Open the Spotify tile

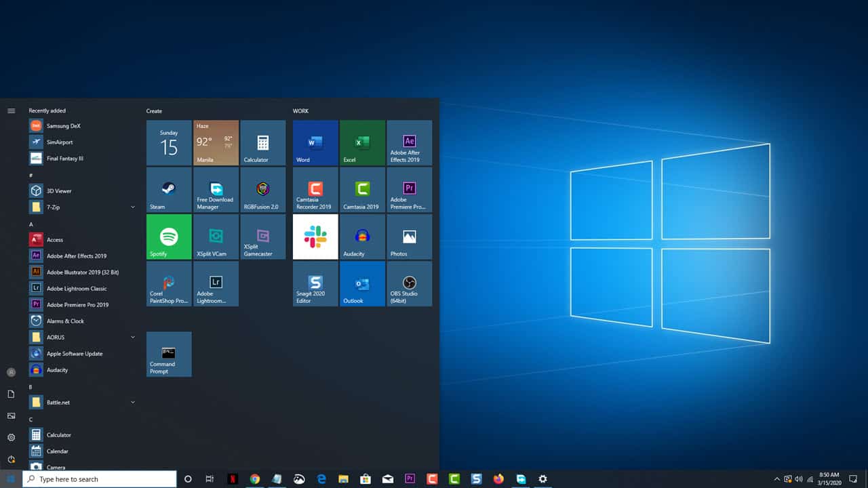(x=168, y=237)
